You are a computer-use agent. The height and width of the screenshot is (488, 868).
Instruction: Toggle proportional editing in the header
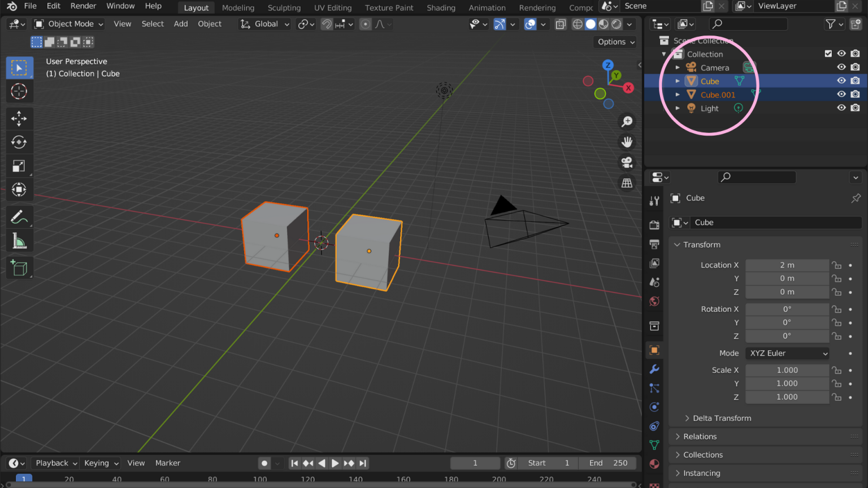[x=364, y=24]
